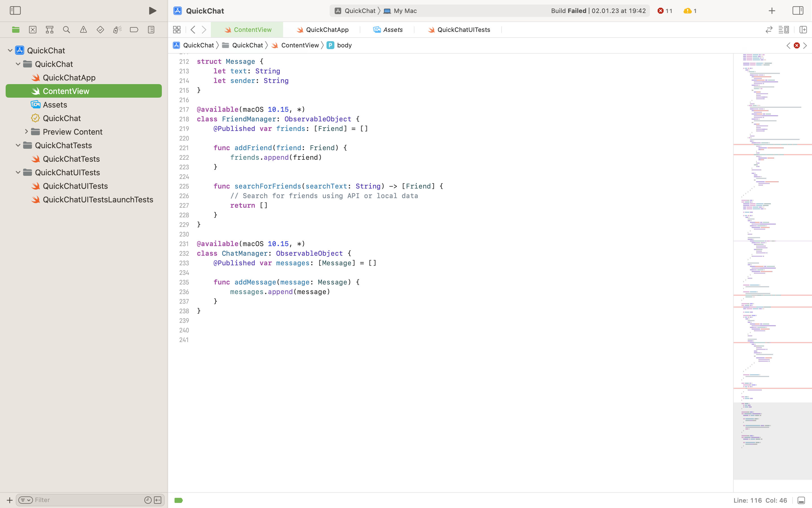The height and width of the screenshot is (508, 812).
Task: Select QuickChatTests swift file
Action: pos(83,159)
